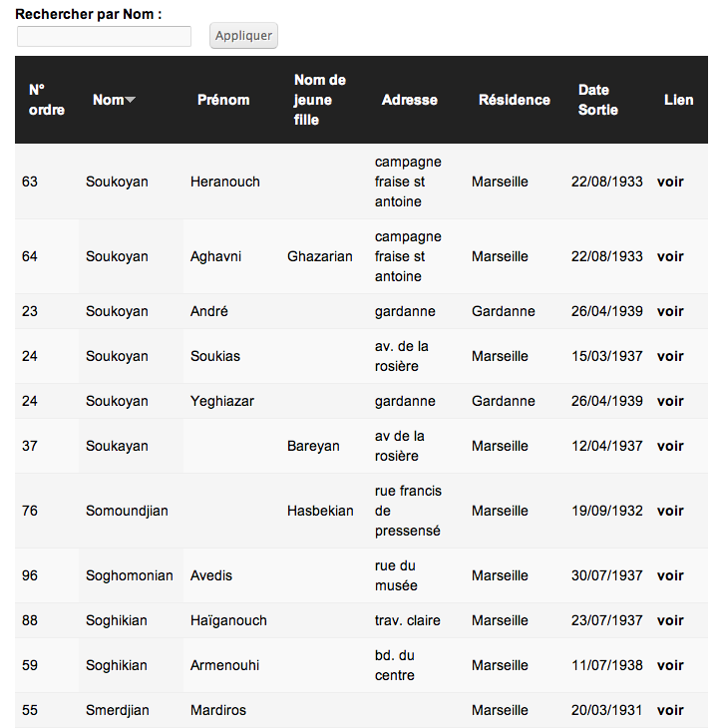
Task: Open voir link for Avedis Soghomonian
Action: coord(670,575)
